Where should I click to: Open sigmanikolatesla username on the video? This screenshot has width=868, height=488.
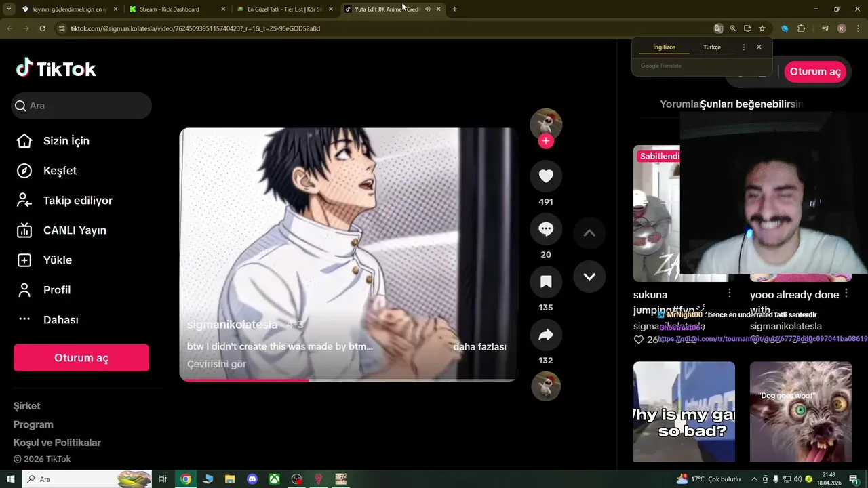[233, 325]
